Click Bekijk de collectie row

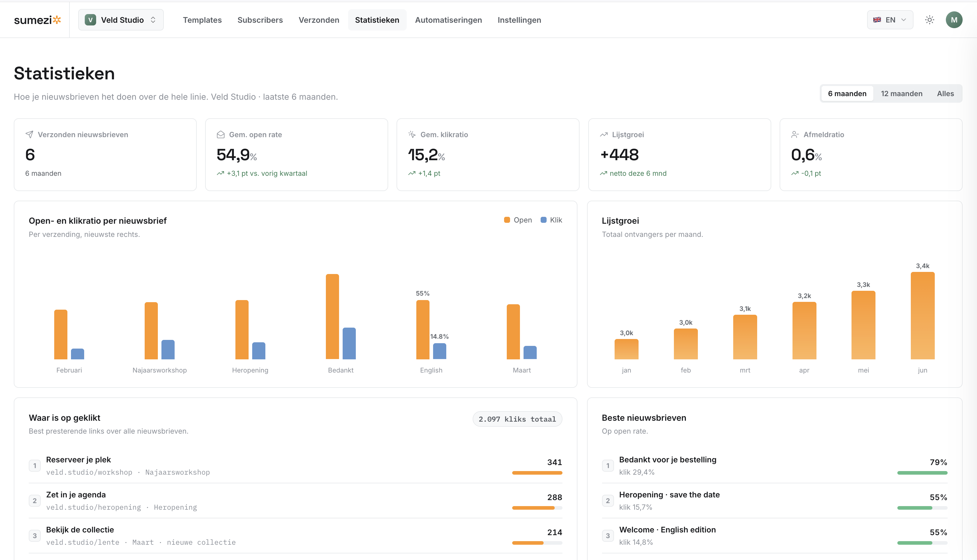[x=295, y=536]
